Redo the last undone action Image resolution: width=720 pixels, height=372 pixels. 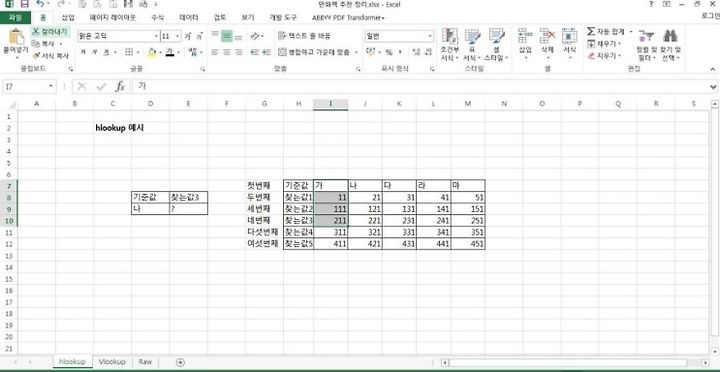tap(61, 4)
